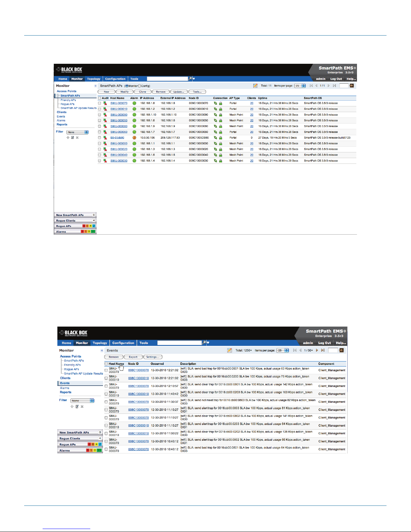Collapse the Monitor sidebar on the SmartPath APs screen
411x532 pixels.
[95, 86]
